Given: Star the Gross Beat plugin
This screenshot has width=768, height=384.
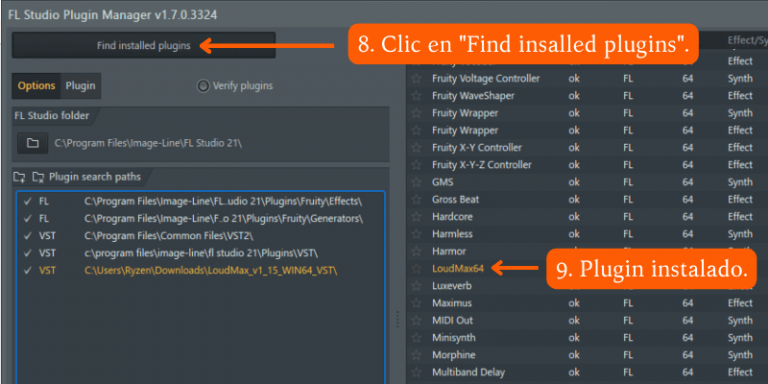Looking at the screenshot, I should [x=416, y=199].
